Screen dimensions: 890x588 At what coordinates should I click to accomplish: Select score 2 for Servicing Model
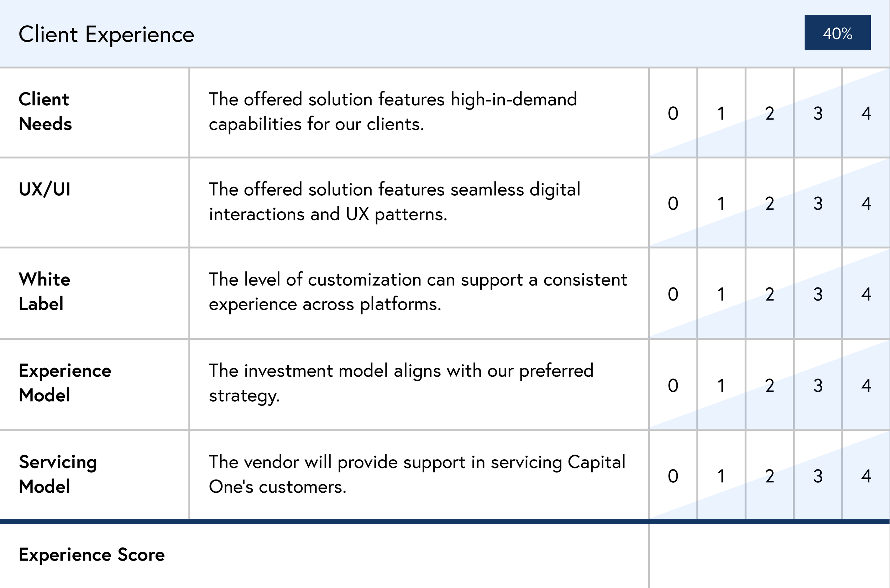click(770, 476)
